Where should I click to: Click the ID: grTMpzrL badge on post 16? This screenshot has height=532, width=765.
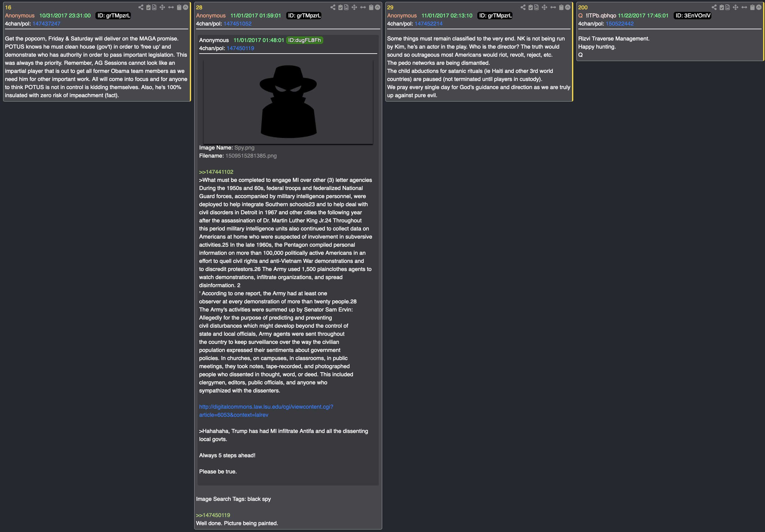click(113, 16)
